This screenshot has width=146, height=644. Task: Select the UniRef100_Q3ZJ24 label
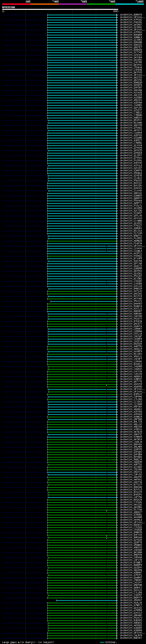[x=131, y=286]
